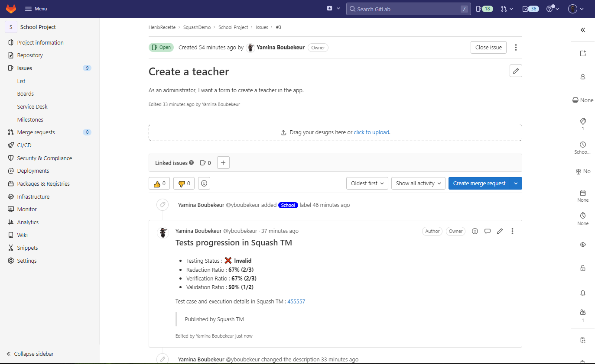Open the 'Show all activity' filter dropdown
Image resolution: width=595 pixels, height=364 pixels.
click(x=417, y=183)
